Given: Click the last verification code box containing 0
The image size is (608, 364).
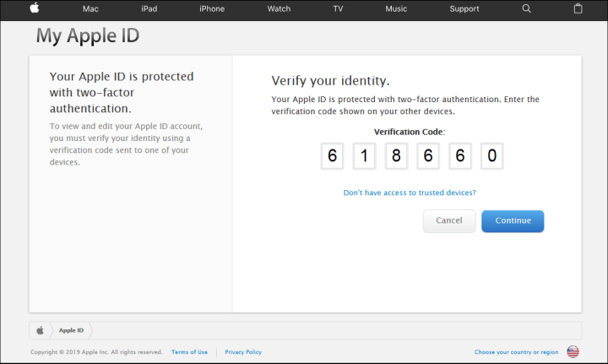Looking at the screenshot, I should coord(491,156).
